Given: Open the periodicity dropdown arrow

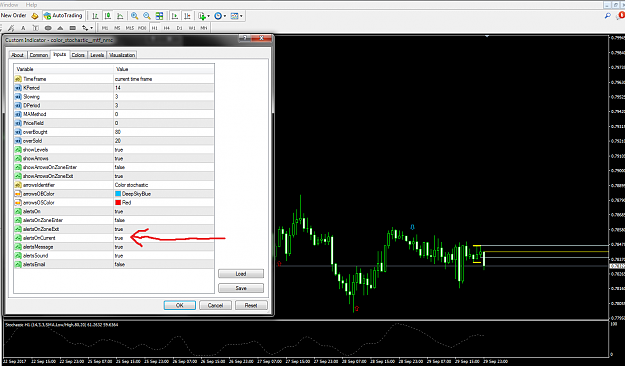Looking at the screenshot, I should point(225,16).
